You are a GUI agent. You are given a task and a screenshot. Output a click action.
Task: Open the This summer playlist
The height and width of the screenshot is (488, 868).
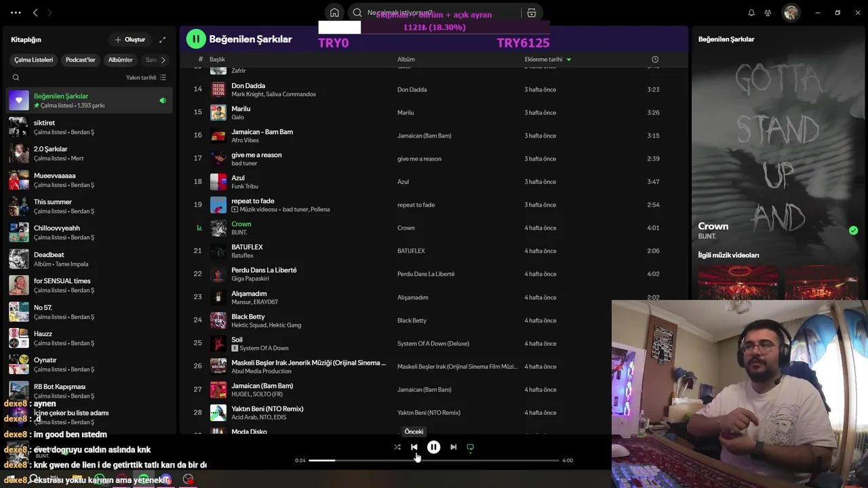tap(88, 206)
